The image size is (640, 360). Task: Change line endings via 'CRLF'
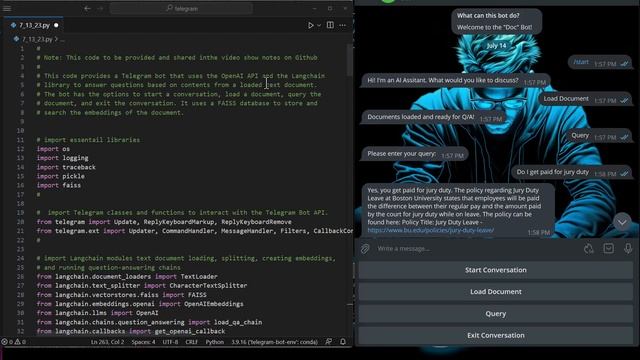191,342
